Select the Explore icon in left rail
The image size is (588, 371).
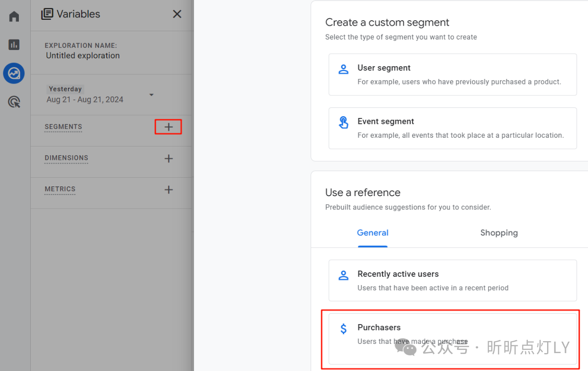click(14, 73)
